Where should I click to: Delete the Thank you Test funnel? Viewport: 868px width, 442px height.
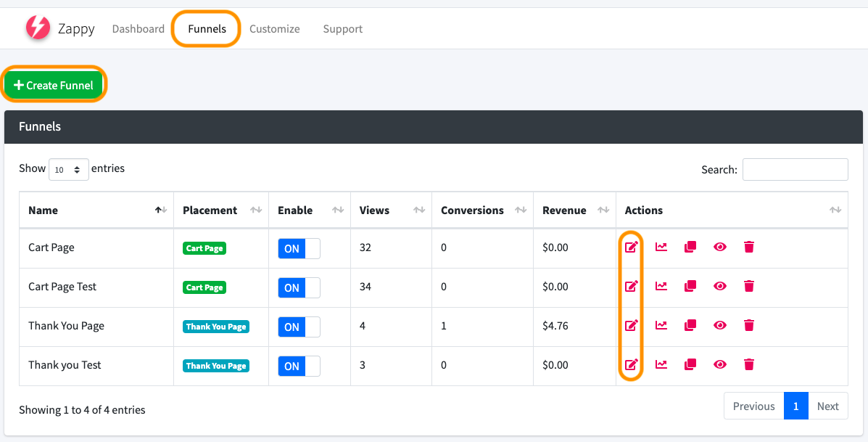pos(749,365)
